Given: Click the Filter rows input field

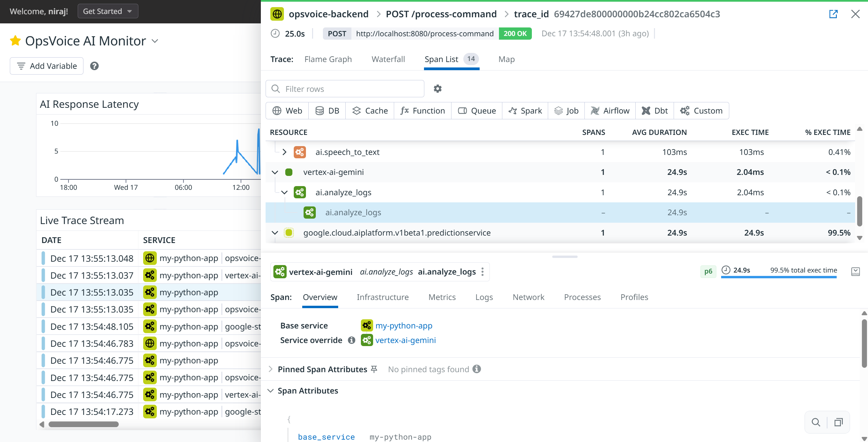Looking at the screenshot, I should coord(349,89).
